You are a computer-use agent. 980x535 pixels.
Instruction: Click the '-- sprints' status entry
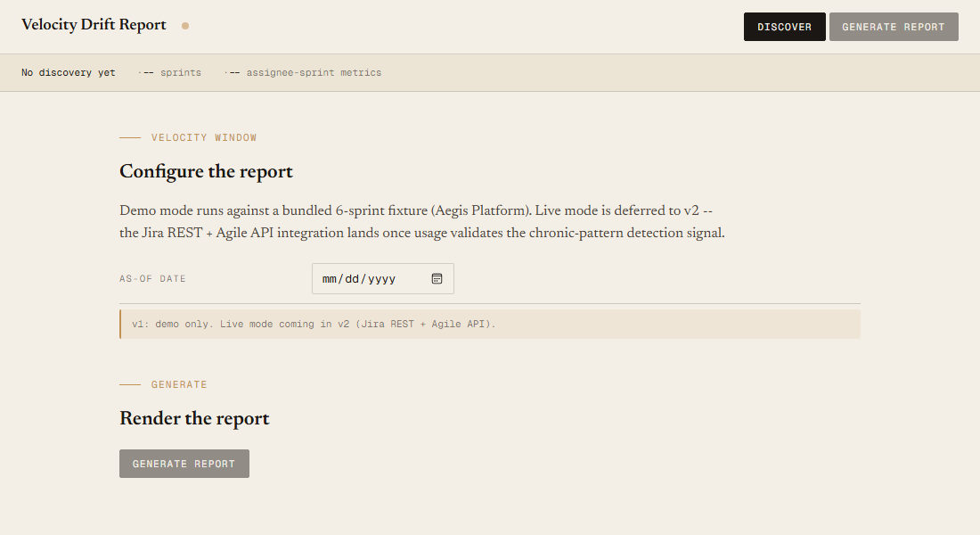pyautogui.click(x=170, y=72)
